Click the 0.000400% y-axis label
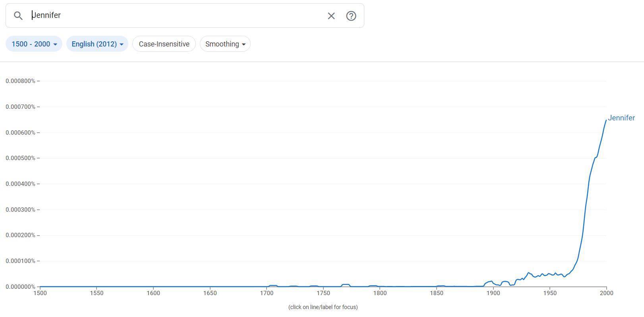 coord(20,184)
